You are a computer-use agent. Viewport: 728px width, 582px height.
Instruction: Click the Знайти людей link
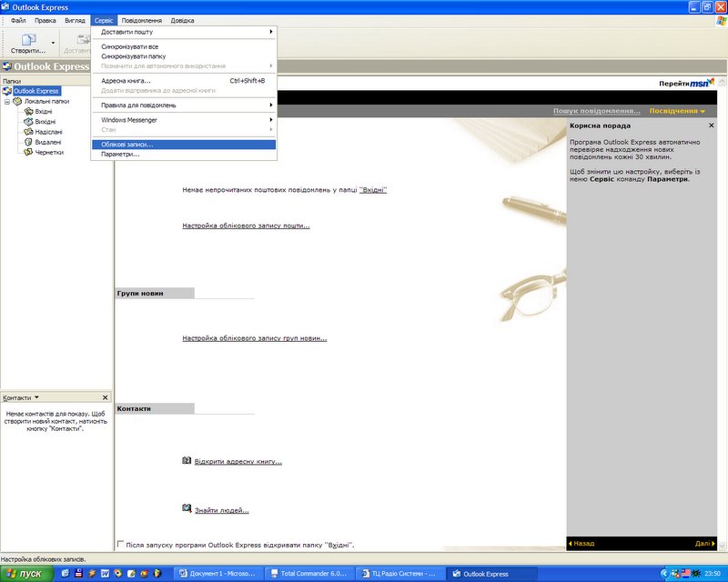222,510
